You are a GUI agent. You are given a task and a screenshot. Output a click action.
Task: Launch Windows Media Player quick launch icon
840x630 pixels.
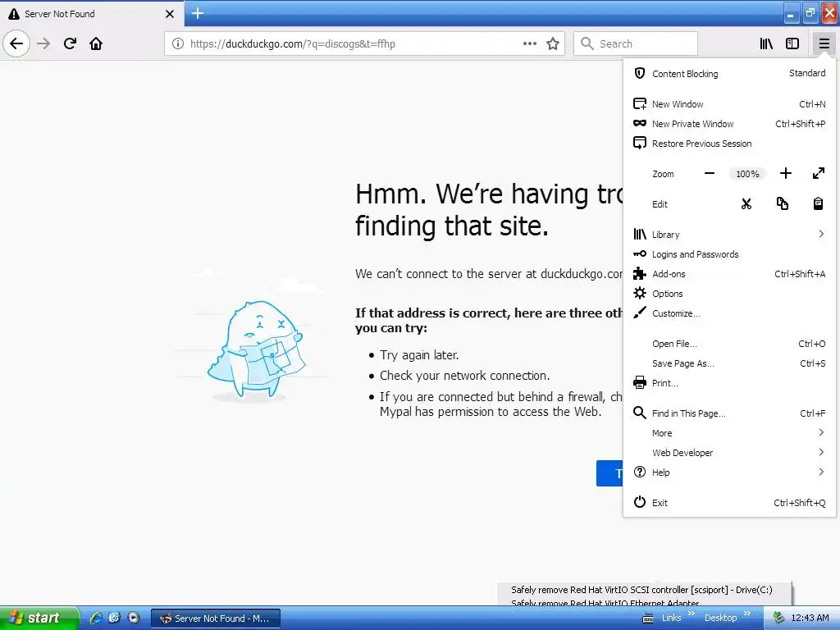pos(134,618)
